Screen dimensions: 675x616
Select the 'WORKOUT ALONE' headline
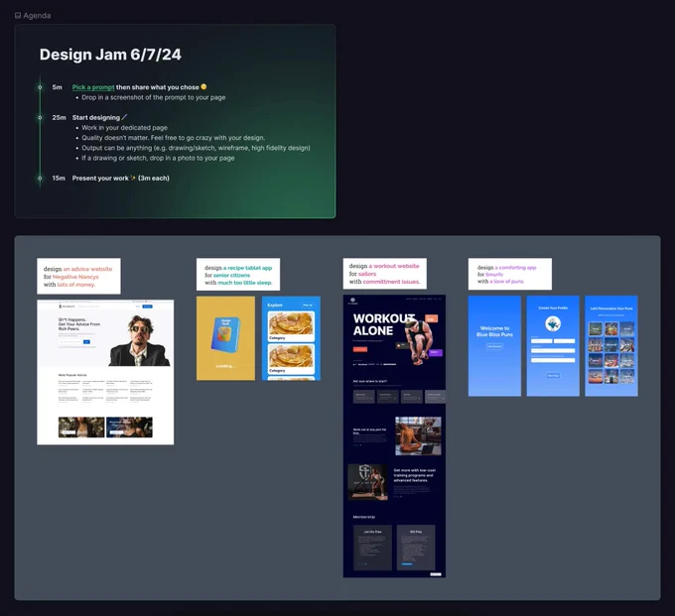pos(382,324)
